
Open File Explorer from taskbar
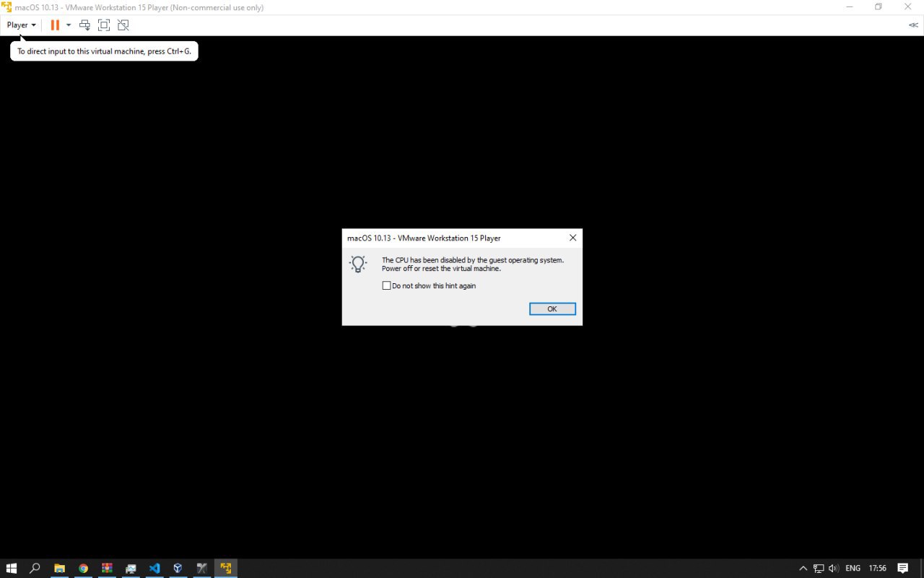(59, 568)
